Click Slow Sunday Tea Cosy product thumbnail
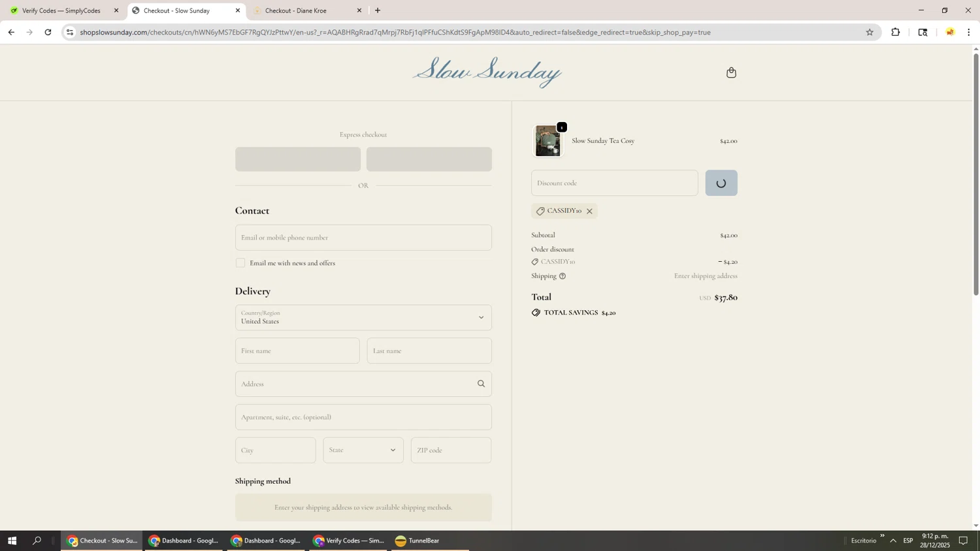This screenshot has width=980, height=551. (547, 141)
